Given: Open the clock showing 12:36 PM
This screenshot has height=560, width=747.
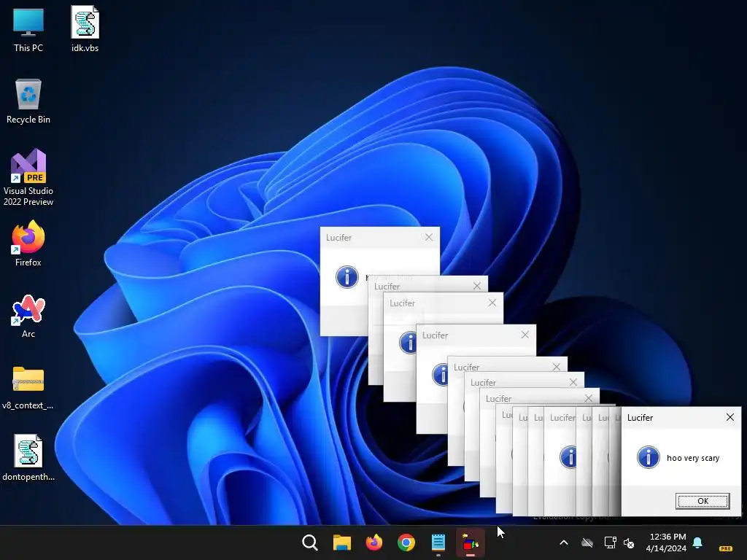Looking at the screenshot, I should coord(667,542).
